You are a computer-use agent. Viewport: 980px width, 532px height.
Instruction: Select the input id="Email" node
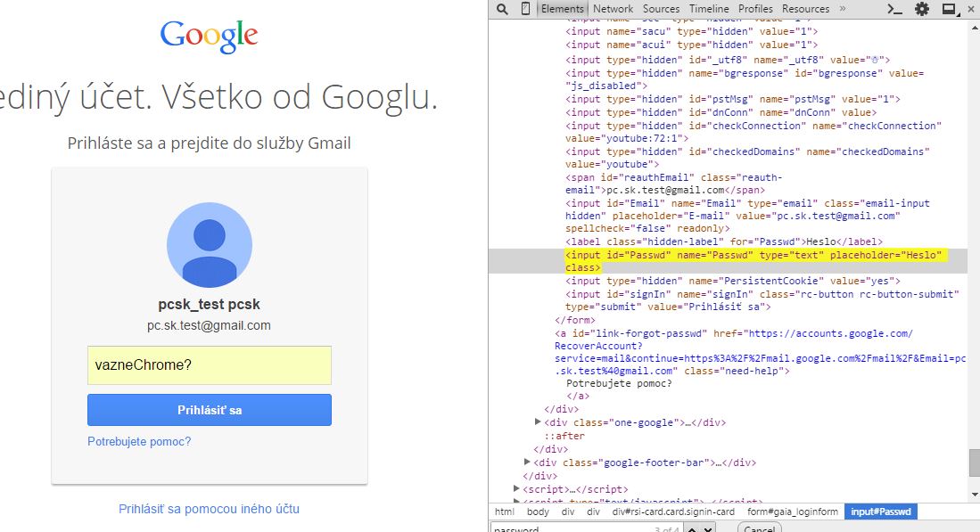(x=747, y=216)
